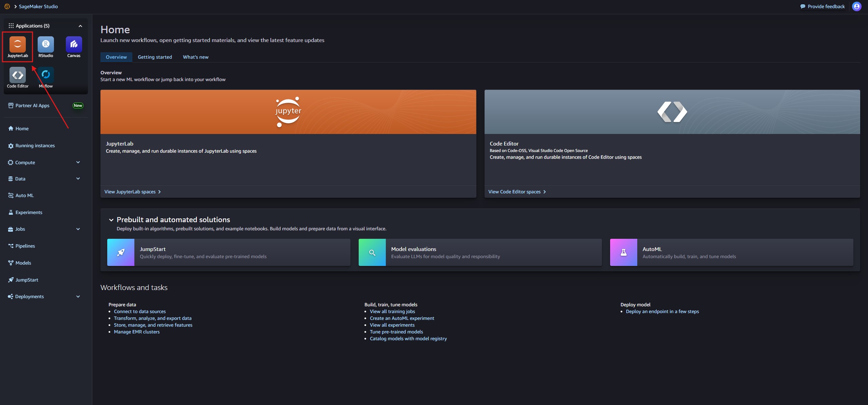Open the Code Editor app icon
868x405 pixels.
click(x=18, y=75)
